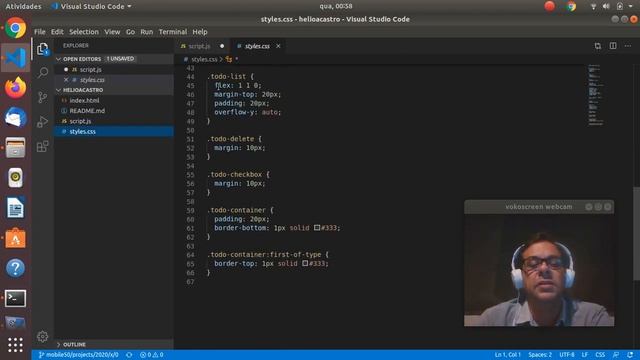This screenshot has height=360, width=640.
Task: Click the #333 swatch on the border-bottom line
Action: 317,228
